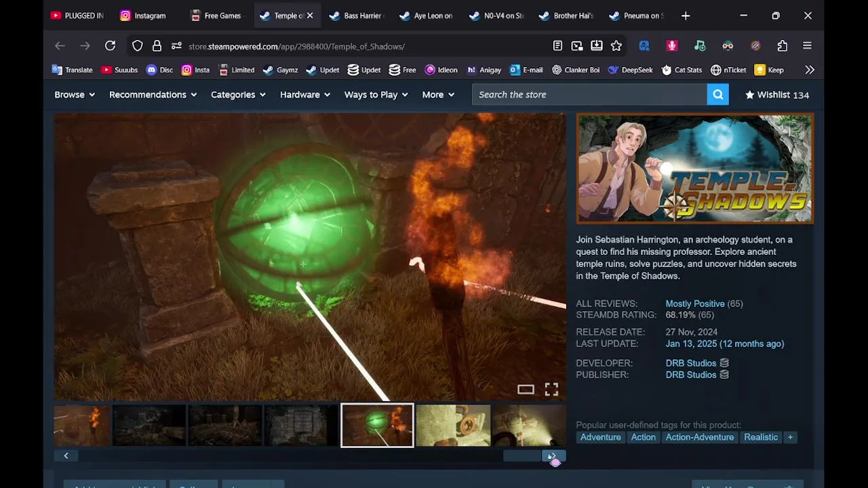Screen dimensions: 868x488
Task: Expand the More dropdown in store nav
Action: pos(438,95)
